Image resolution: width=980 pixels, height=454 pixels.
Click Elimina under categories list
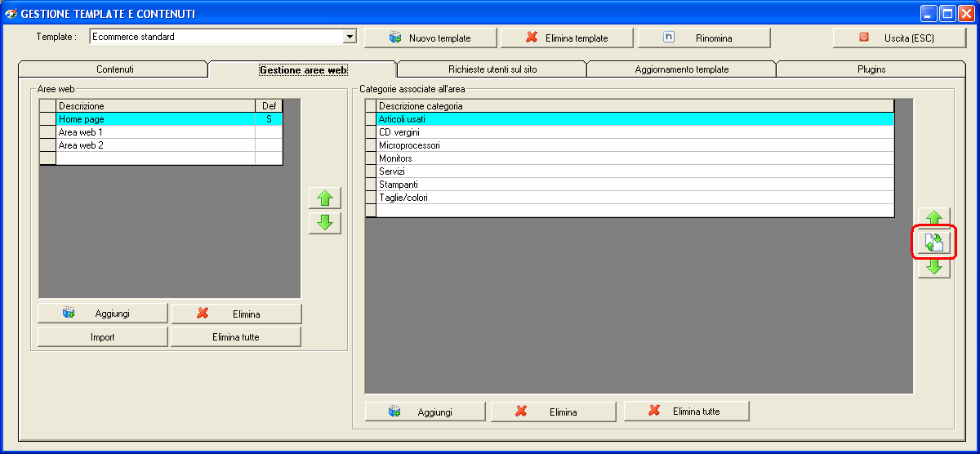pyautogui.click(x=555, y=412)
